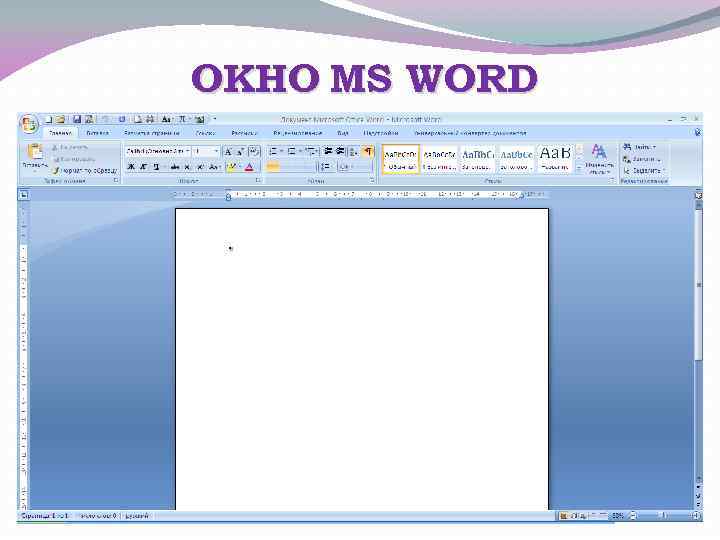The height and width of the screenshot is (540, 720).
Task: Click increase indent button
Action: 340,151
